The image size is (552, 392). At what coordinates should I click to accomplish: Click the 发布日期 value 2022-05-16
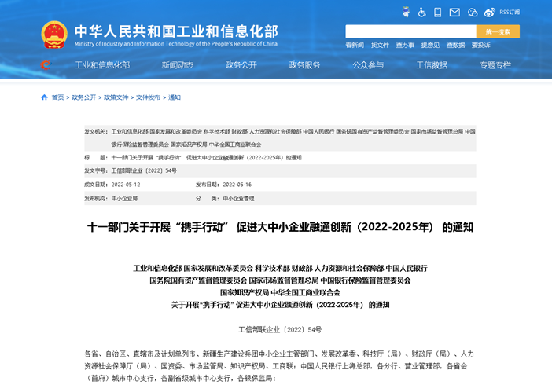tap(237, 185)
